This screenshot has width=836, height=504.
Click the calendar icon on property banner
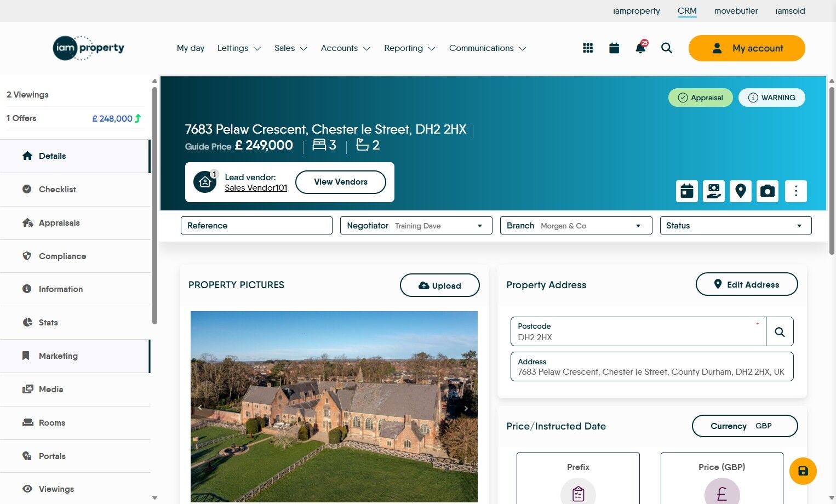click(687, 191)
